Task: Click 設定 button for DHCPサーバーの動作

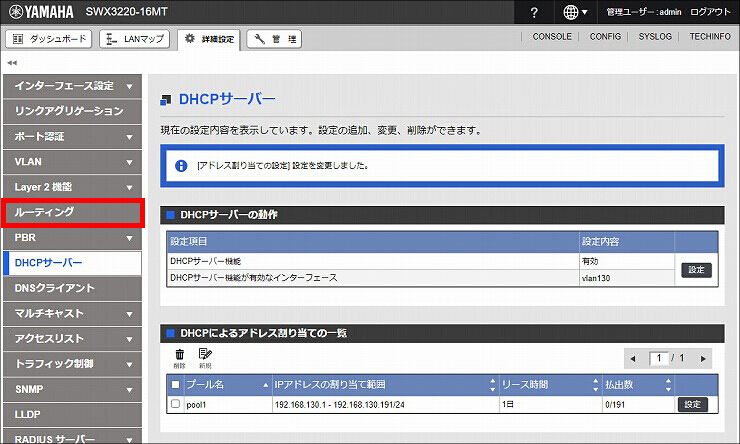Action: coord(696,270)
